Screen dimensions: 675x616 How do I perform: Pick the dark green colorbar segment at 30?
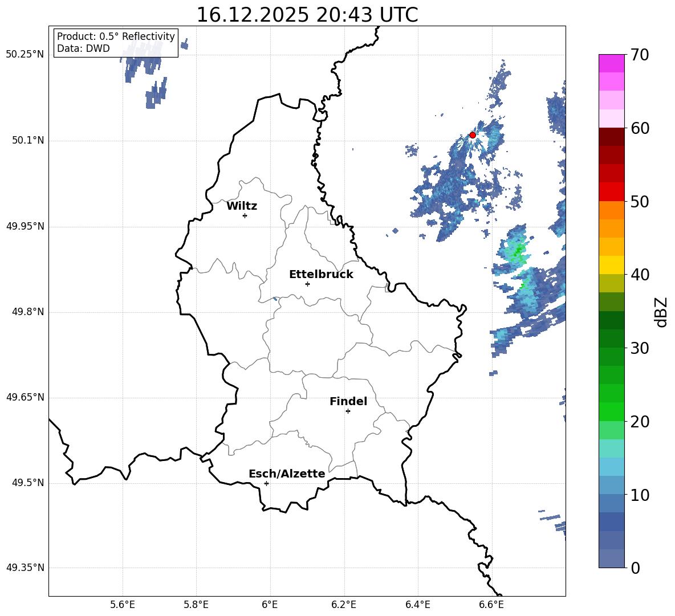611,338
